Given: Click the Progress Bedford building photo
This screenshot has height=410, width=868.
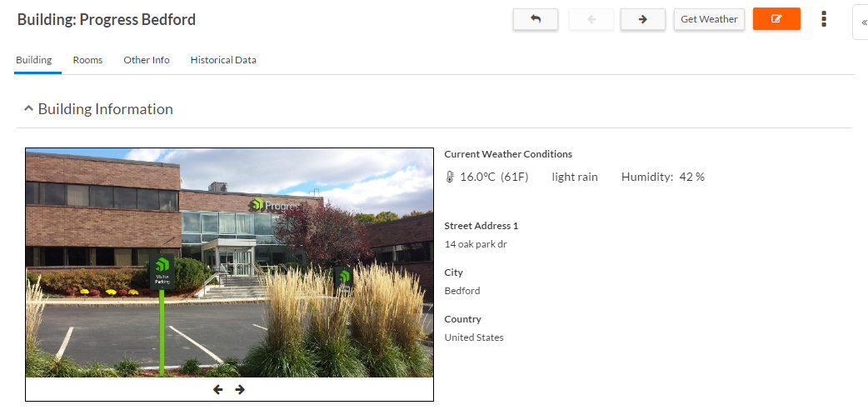Looking at the screenshot, I should click(229, 262).
